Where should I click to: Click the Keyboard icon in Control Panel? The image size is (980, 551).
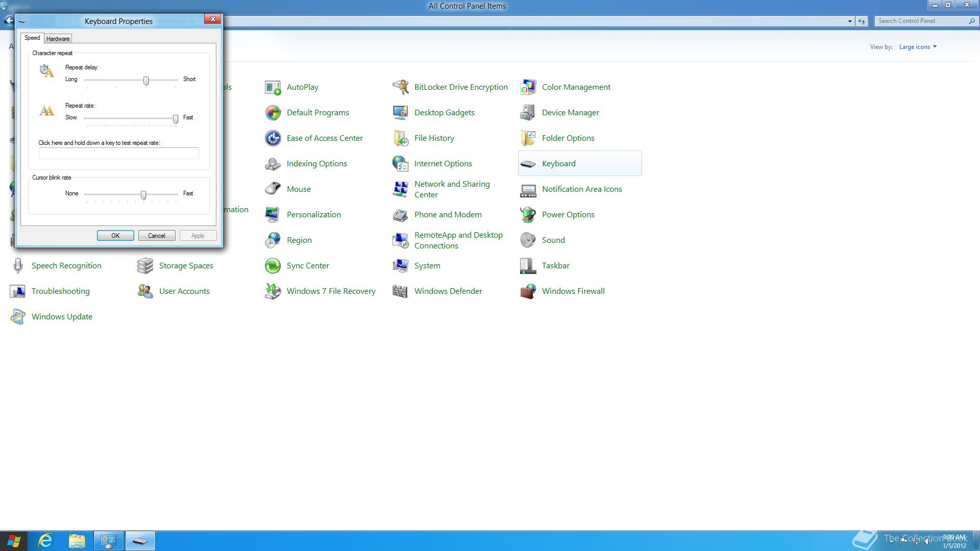click(x=528, y=164)
